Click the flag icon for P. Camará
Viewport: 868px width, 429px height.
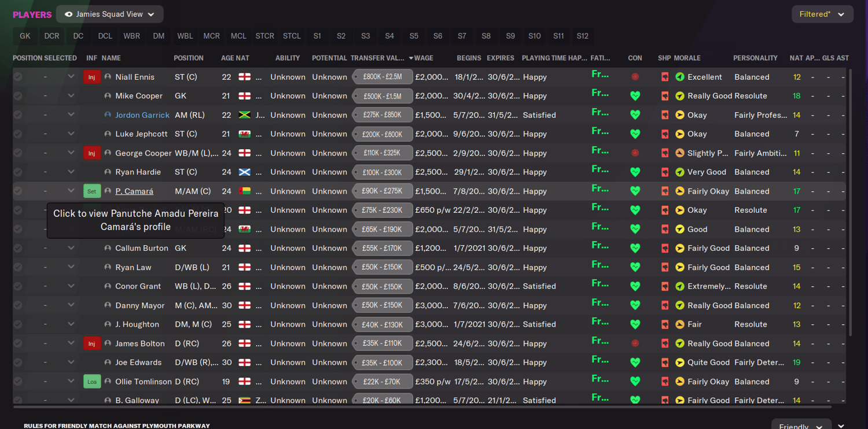click(x=245, y=191)
